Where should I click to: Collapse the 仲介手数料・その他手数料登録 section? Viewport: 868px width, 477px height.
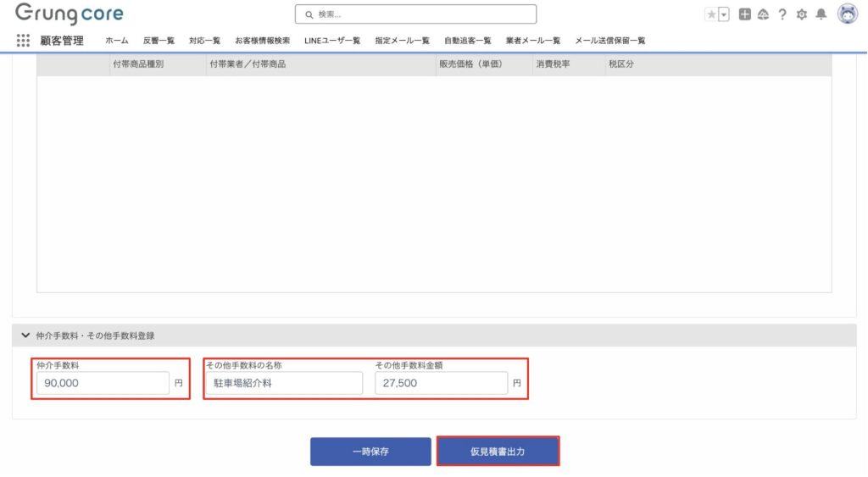click(x=25, y=336)
